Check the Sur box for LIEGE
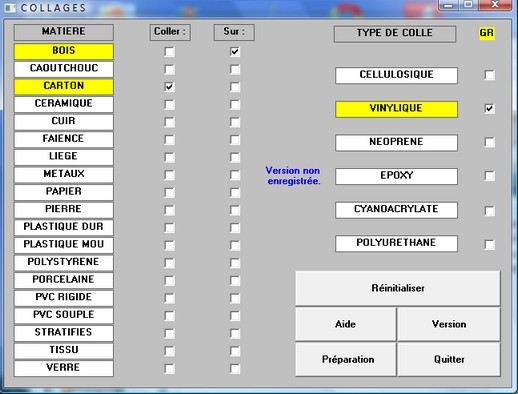518x394 pixels. [235, 157]
